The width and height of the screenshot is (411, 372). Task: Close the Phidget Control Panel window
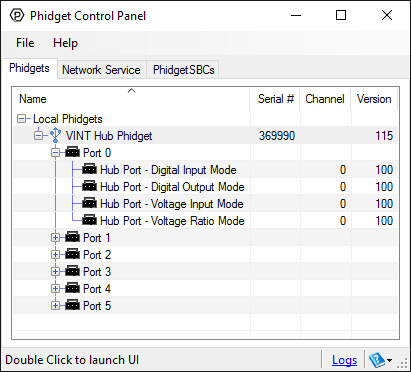point(387,15)
